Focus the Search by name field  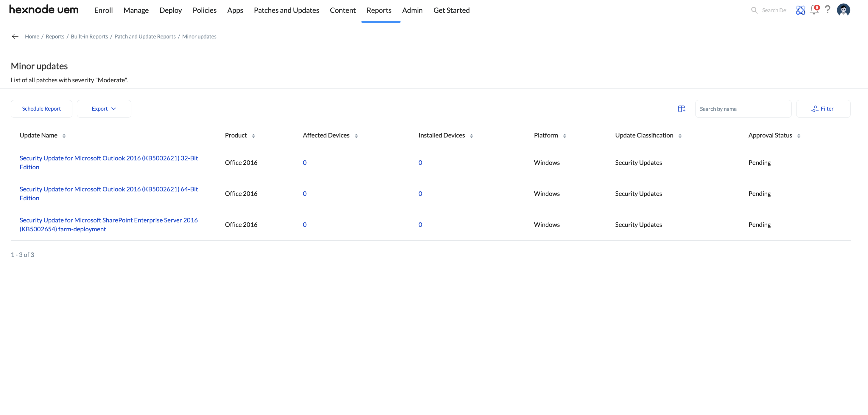pos(743,109)
